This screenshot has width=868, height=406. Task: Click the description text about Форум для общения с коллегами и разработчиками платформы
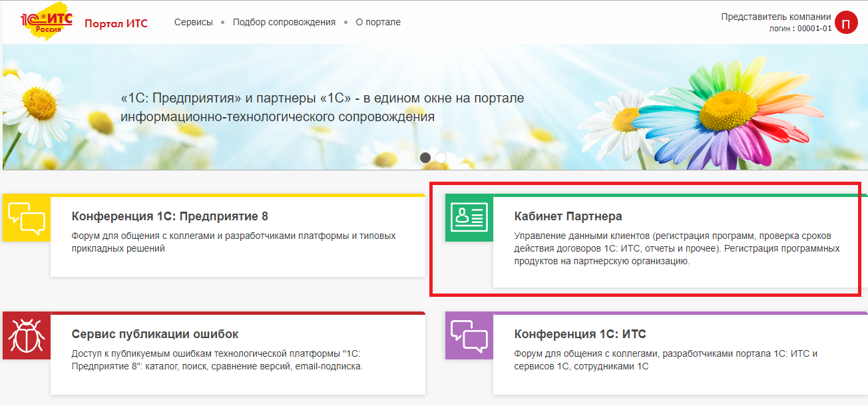[234, 242]
